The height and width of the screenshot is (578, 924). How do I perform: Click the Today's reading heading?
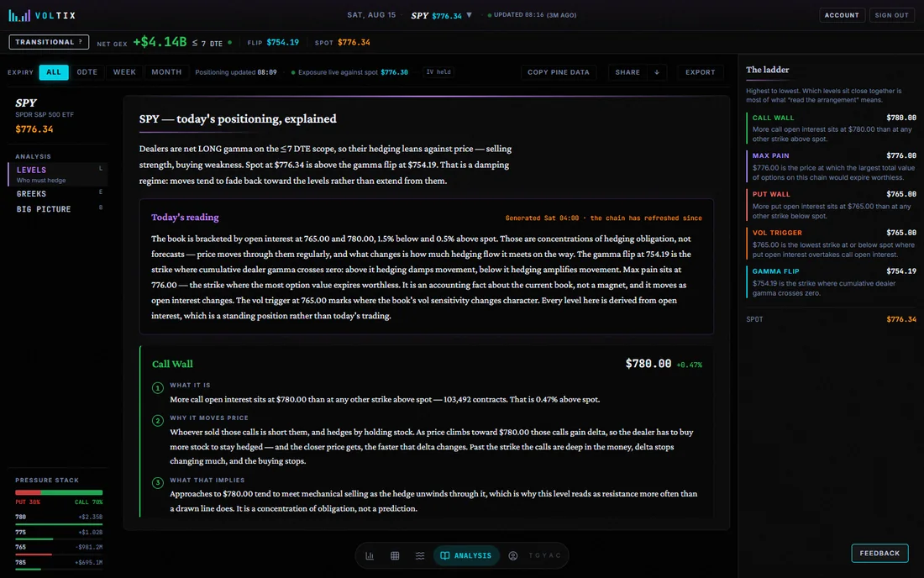(185, 218)
